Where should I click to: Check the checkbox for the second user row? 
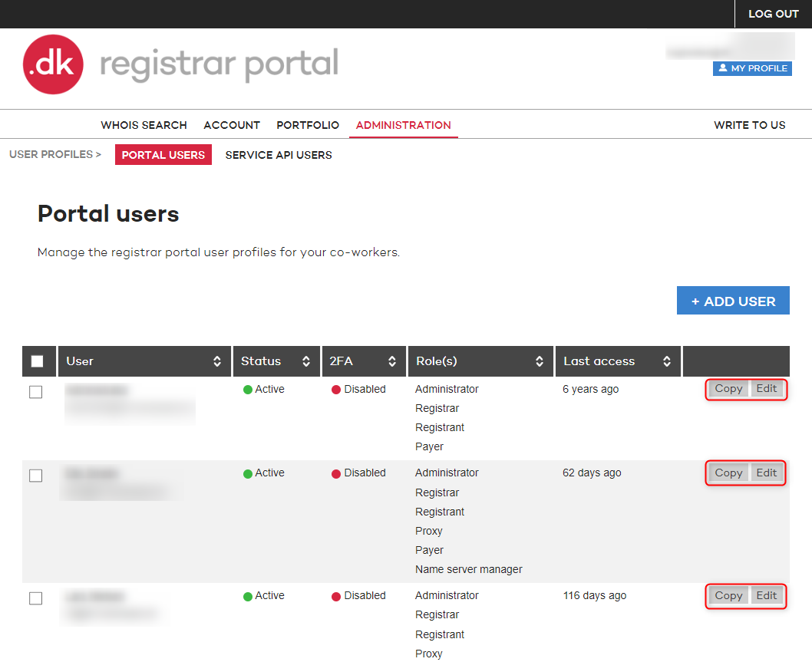(x=35, y=475)
